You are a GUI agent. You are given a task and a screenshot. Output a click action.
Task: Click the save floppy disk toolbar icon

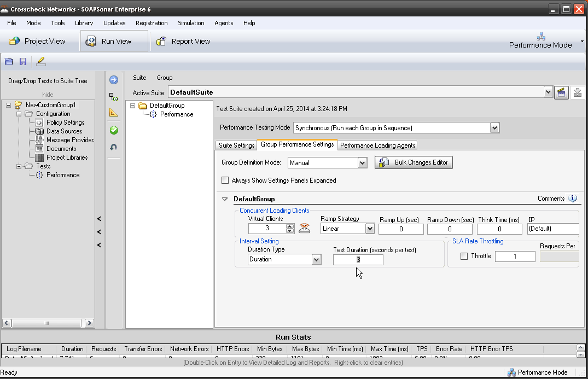pos(23,61)
